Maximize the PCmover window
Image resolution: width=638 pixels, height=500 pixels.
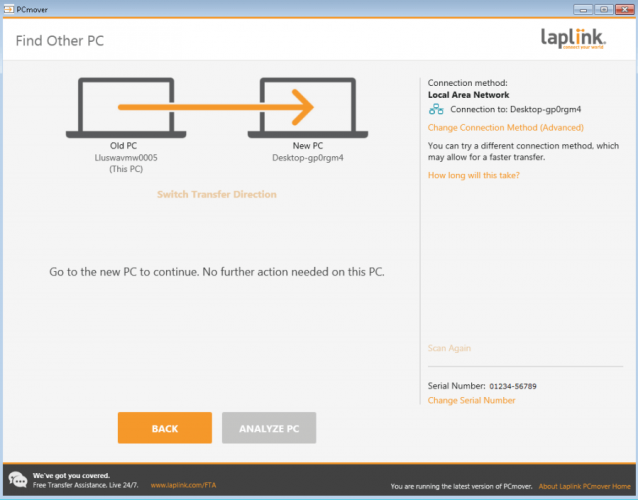604,9
